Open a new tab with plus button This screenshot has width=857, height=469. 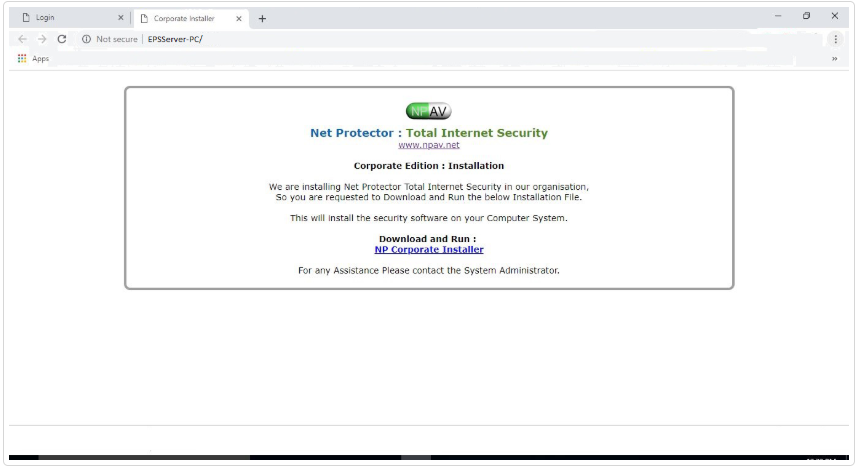point(262,18)
